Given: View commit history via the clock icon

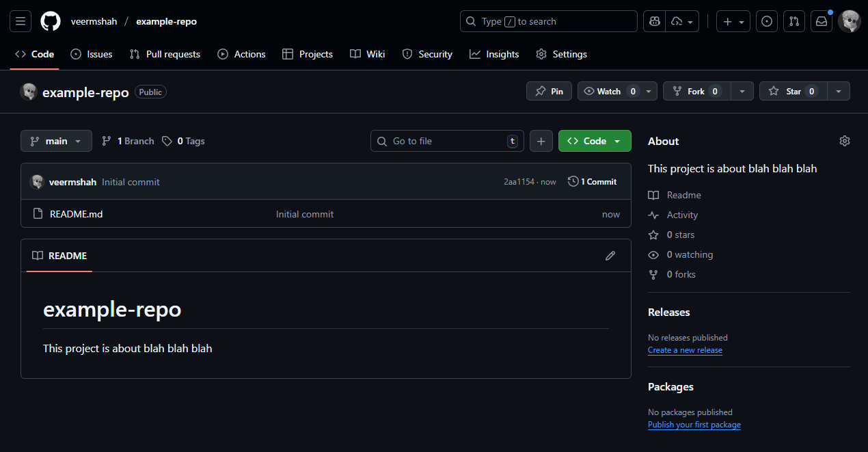Looking at the screenshot, I should [x=573, y=181].
